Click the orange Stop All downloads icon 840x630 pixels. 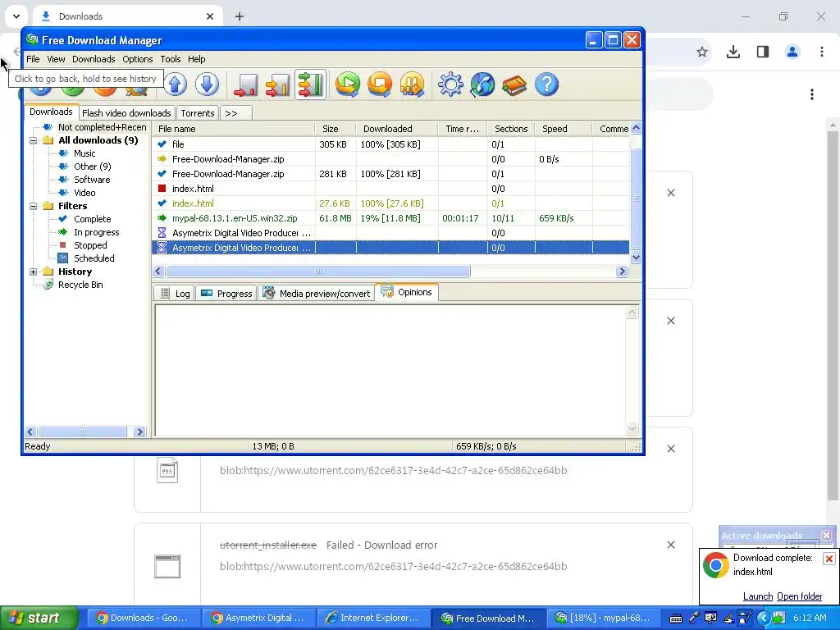tap(380, 84)
